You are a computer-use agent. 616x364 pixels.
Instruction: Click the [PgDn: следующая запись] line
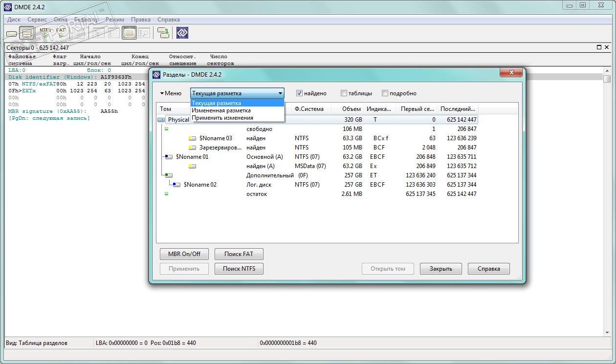(49, 118)
